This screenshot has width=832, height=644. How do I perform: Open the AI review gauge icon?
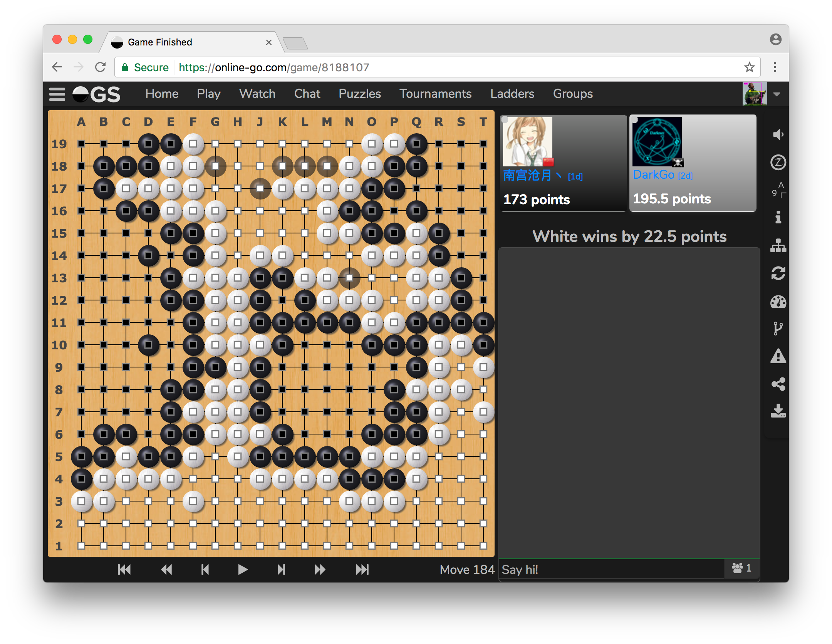pos(778,301)
